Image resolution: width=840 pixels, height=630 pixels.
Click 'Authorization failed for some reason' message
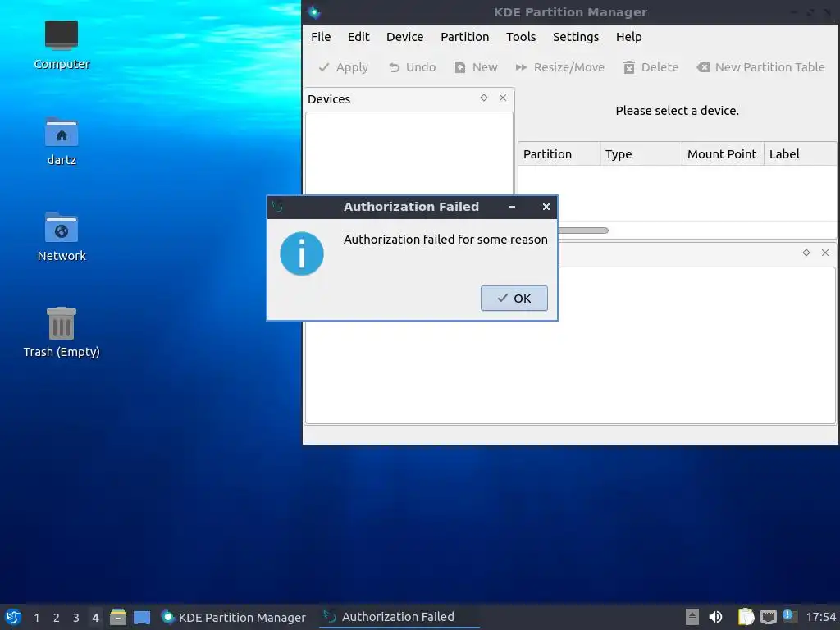[445, 240]
